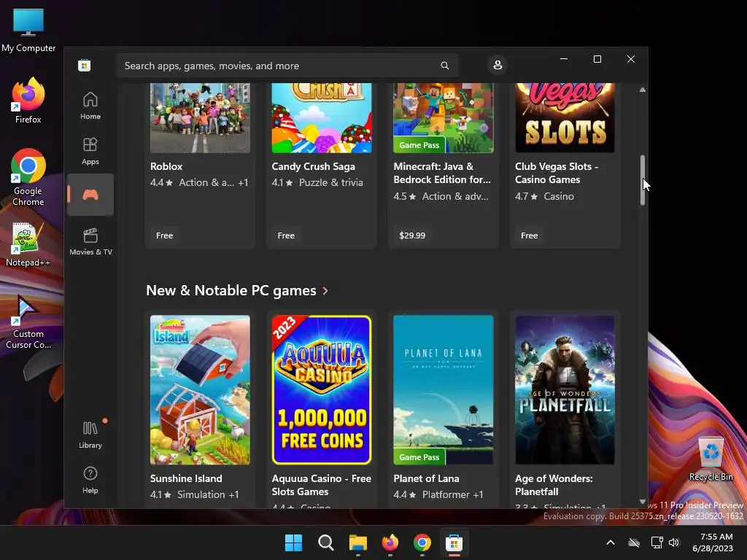The height and width of the screenshot is (560, 747).
Task: Click the Free button under Club Vegas Slots
Action: [x=530, y=236]
